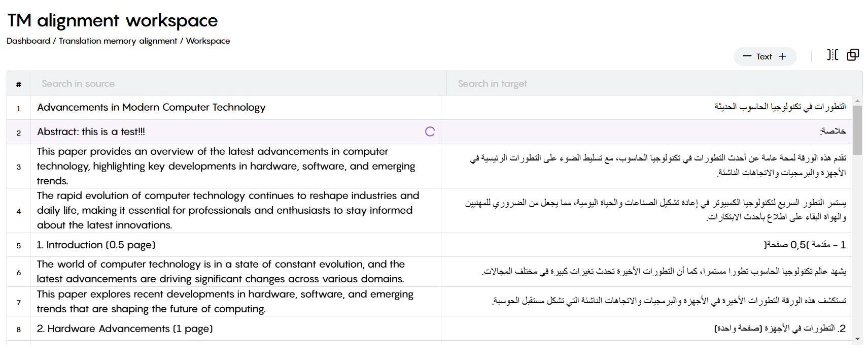Click the Workspace breadcrumb
Viewport: 868px width, 358px height.
(x=208, y=41)
